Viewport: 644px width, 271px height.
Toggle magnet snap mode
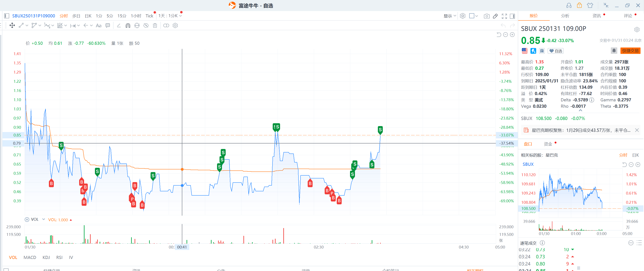tap(128, 26)
